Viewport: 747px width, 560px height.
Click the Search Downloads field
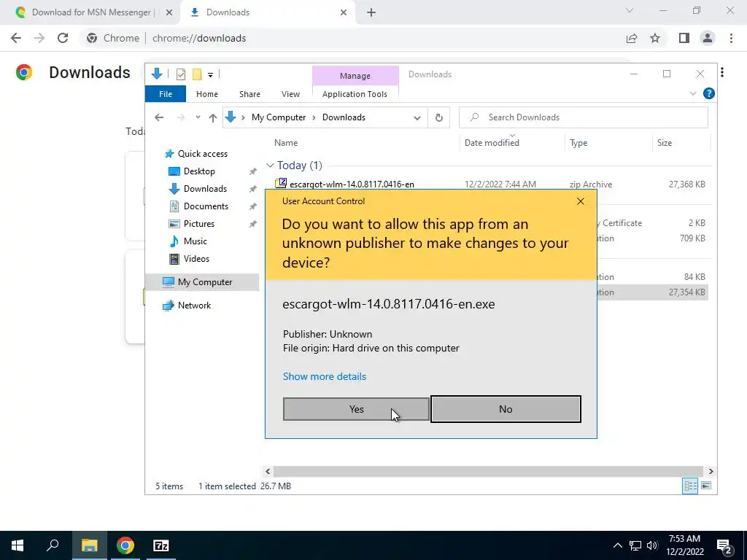583,117
